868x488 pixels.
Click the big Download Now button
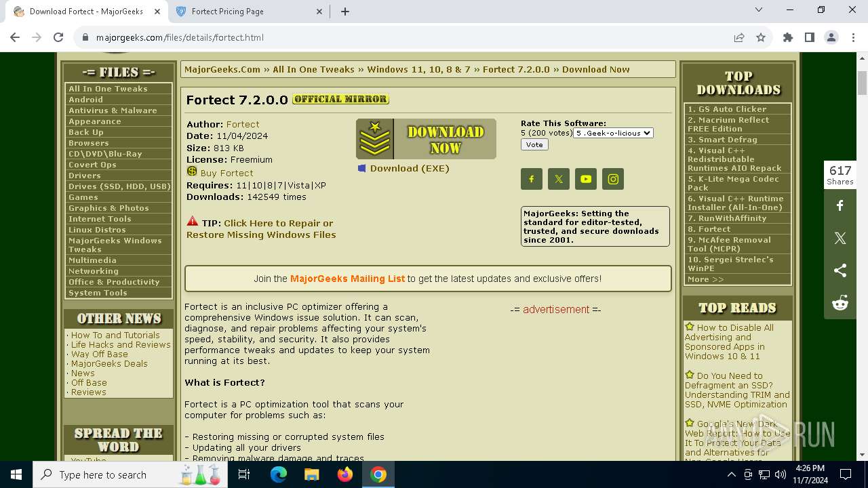[426, 139]
